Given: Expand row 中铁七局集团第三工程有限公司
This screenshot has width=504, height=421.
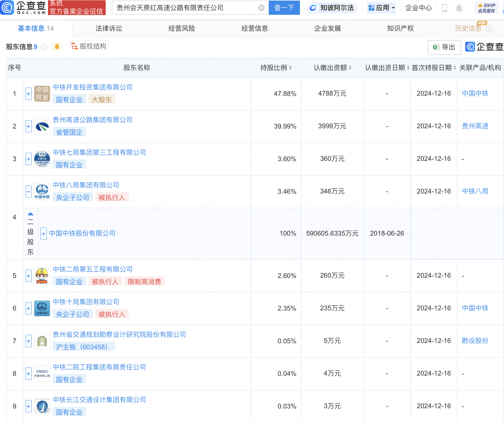Looking at the screenshot, I should pos(28,159).
